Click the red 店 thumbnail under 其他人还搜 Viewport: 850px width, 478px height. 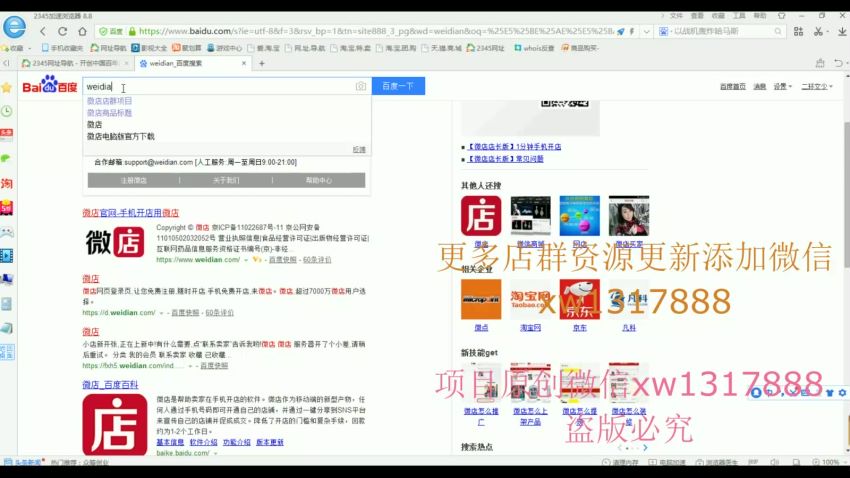point(481,216)
